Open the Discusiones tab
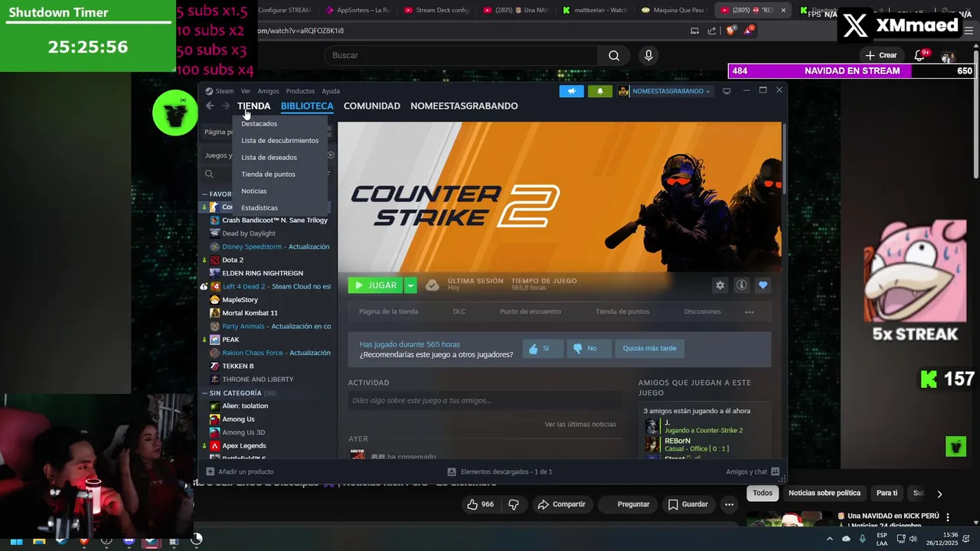The image size is (980, 551). (702, 311)
